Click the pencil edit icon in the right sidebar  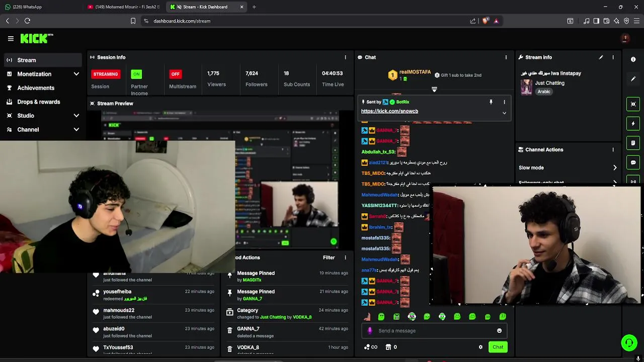point(633,79)
